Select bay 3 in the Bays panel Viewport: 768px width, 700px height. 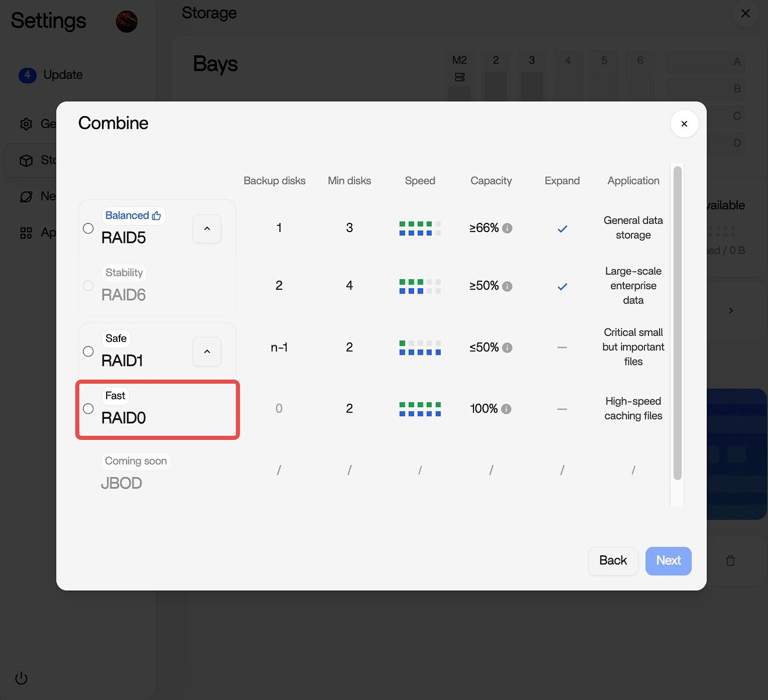click(x=532, y=76)
